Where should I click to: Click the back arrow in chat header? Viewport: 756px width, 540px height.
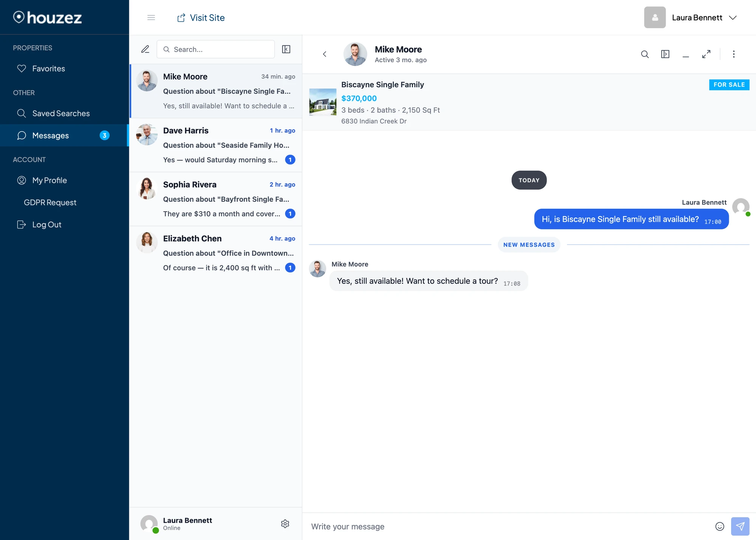point(325,54)
